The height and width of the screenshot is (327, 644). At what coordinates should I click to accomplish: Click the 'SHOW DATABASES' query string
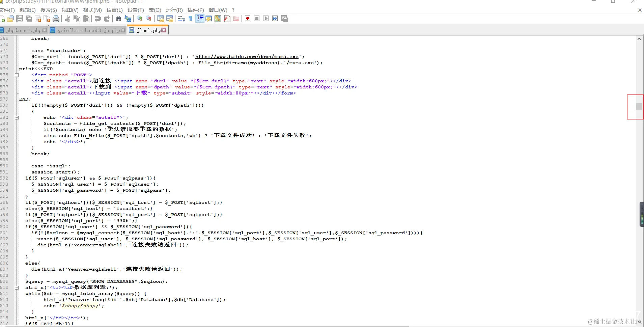pos(113,281)
